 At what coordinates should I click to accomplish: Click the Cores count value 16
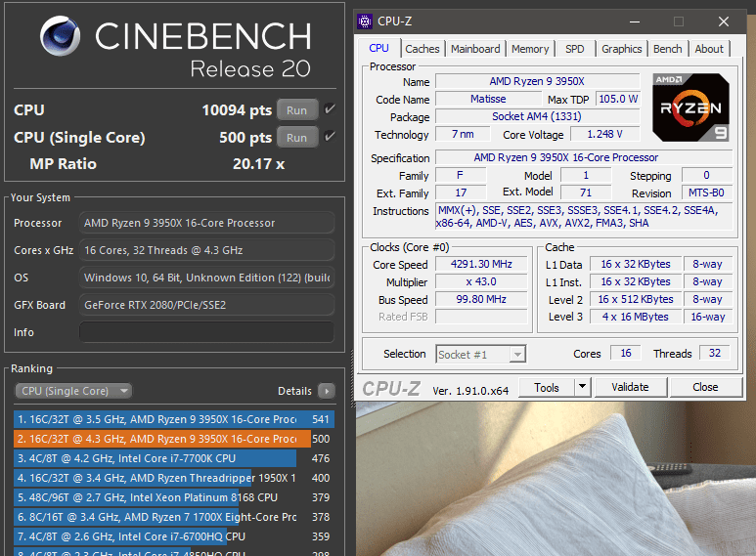tap(626, 353)
